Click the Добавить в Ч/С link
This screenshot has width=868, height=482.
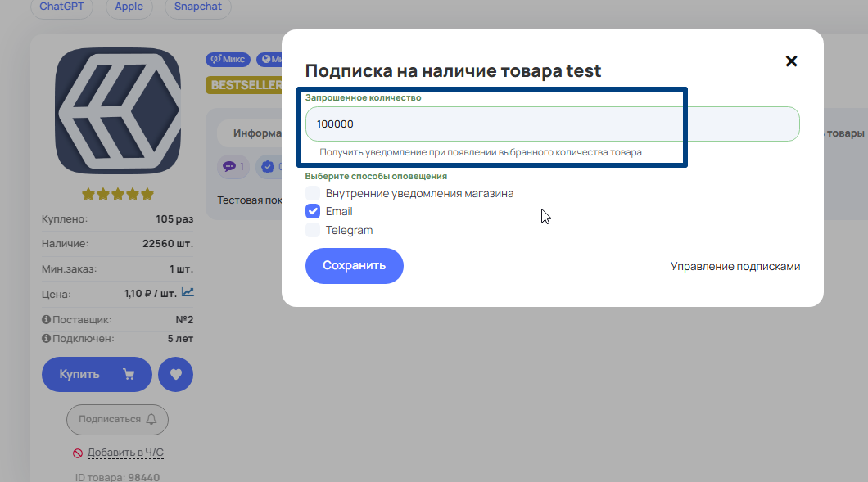coord(124,452)
